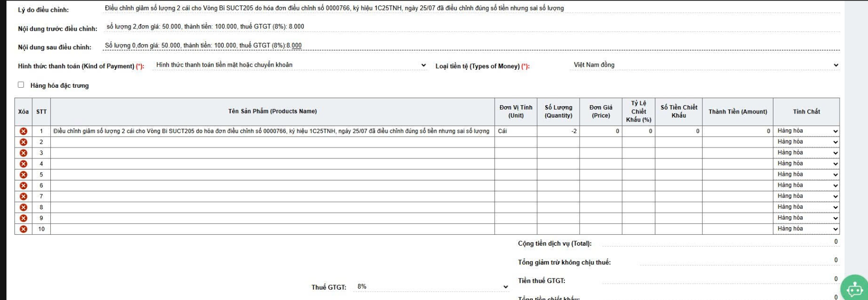Expand the Loại tiền tệ dropdown
Image resolution: width=868 pixels, height=300 pixels.
tap(705, 65)
